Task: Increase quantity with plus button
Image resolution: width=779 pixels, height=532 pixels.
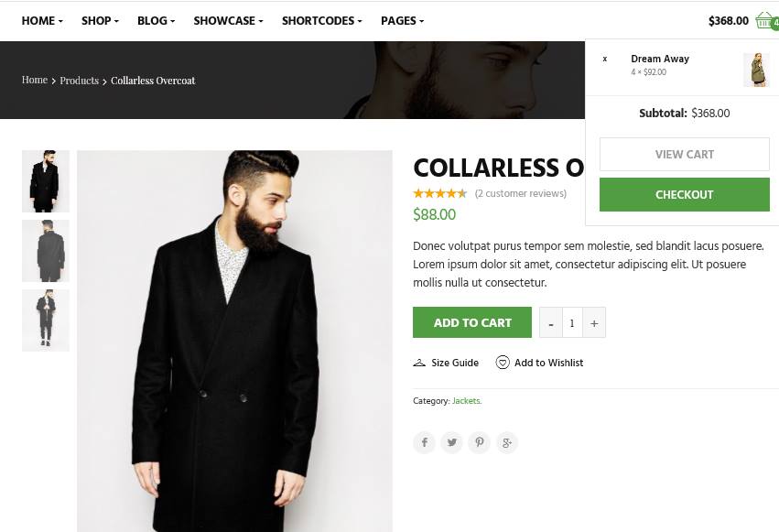Action: point(594,322)
